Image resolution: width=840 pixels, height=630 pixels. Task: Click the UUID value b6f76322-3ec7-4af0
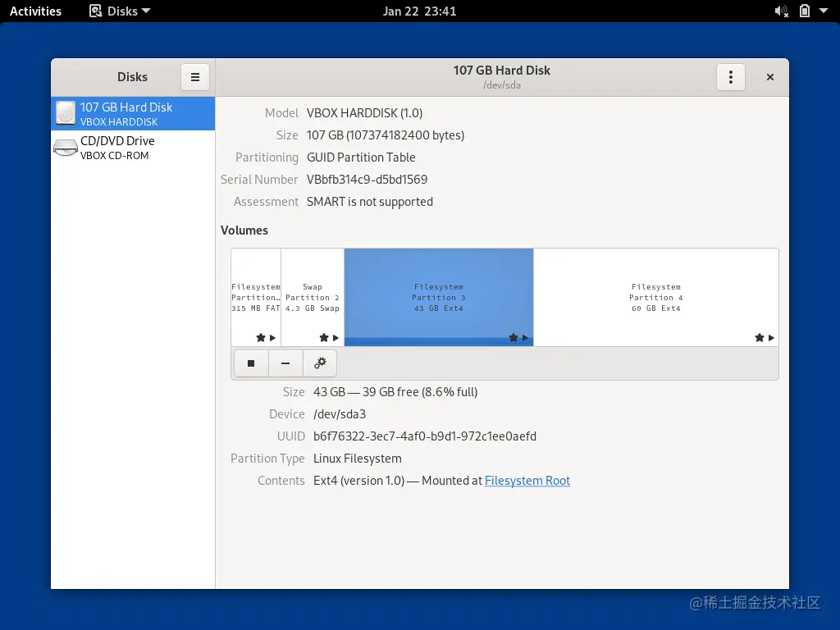(x=425, y=436)
